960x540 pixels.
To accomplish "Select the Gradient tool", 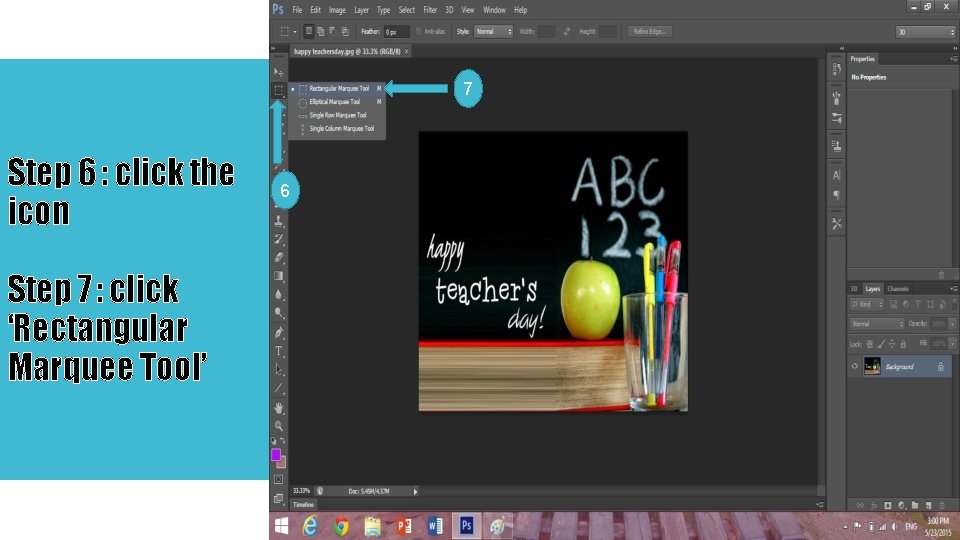I will 279,276.
